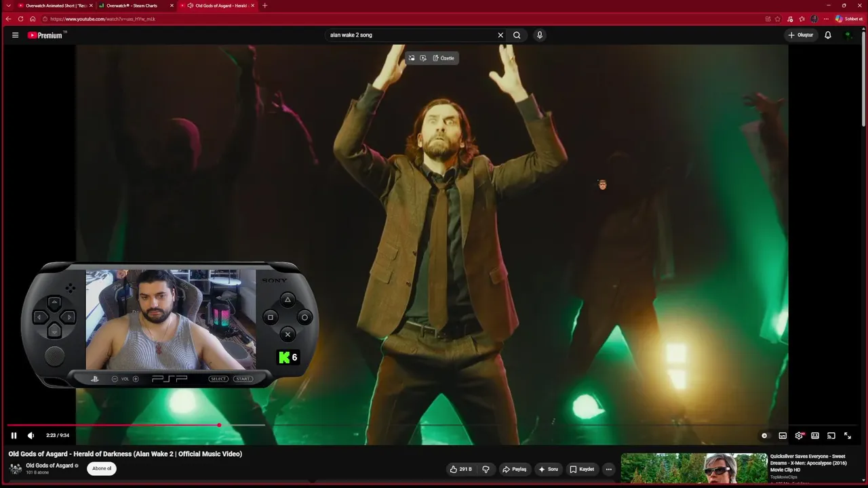Click the TopMovieClips channel name
868x488 pixels.
(x=784, y=477)
